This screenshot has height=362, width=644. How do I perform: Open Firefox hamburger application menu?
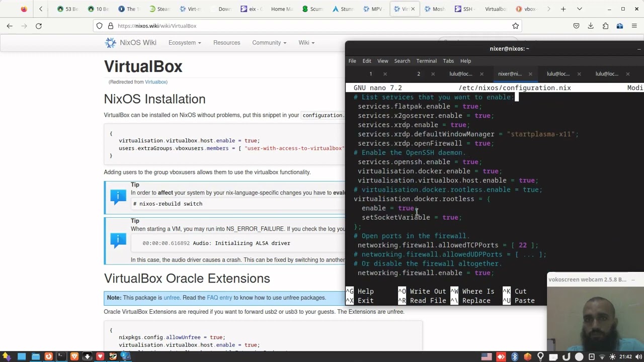point(634,26)
